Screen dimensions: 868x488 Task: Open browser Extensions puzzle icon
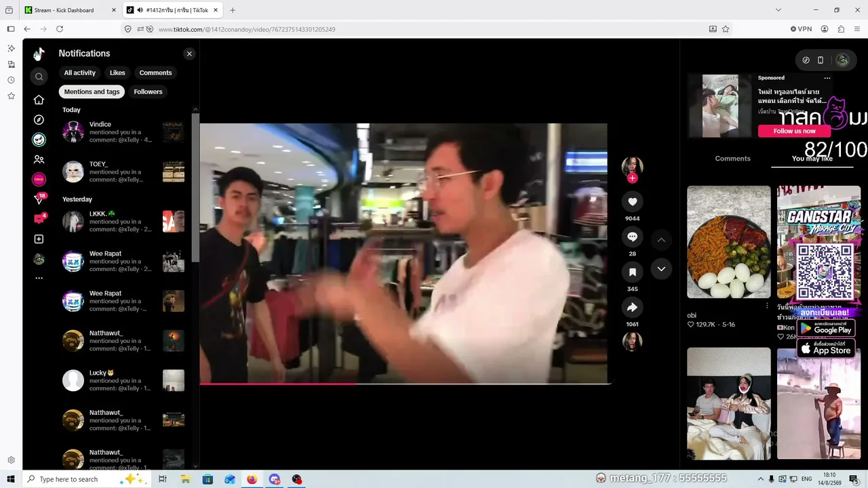click(842, 29)
